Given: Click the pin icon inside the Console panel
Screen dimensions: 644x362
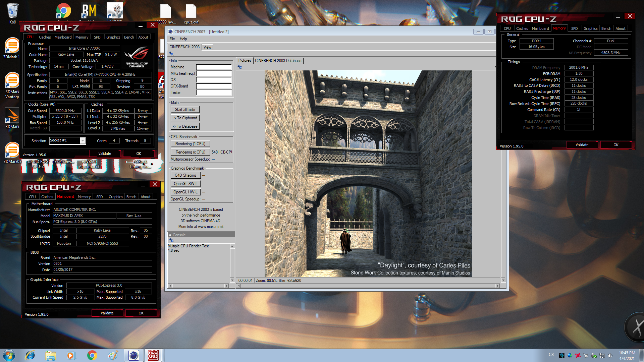Looking at the screenshot, I should [x=171, y=240].
